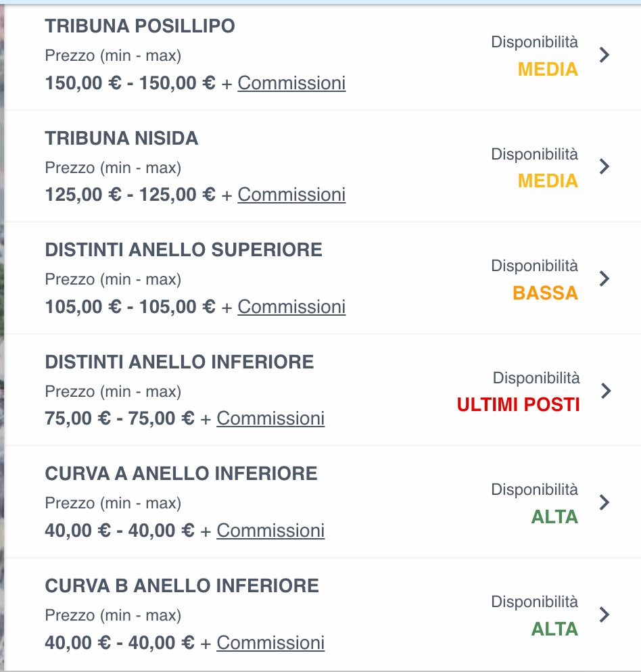Click Commissioni link under Curva A
This screenshot has height=672, width=641.
pyautogui.click(x=270, y=531)
